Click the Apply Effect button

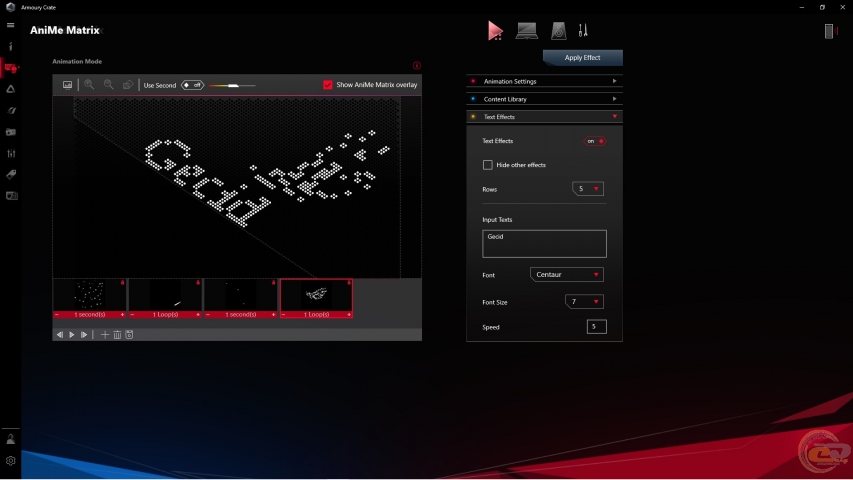point(583,58)
